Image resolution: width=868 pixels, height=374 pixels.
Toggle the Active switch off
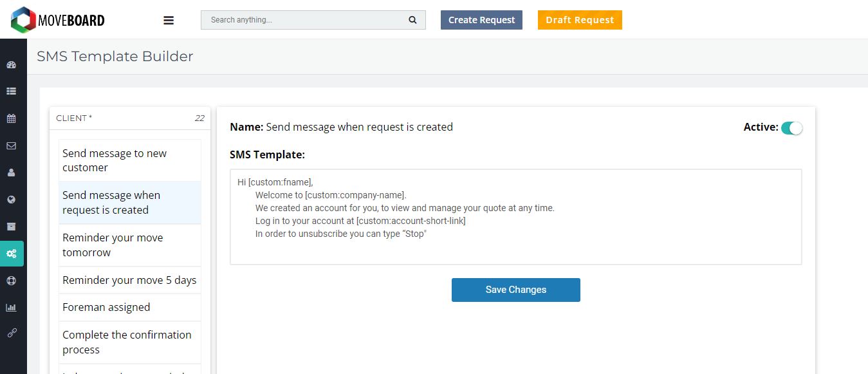point(791,128)
